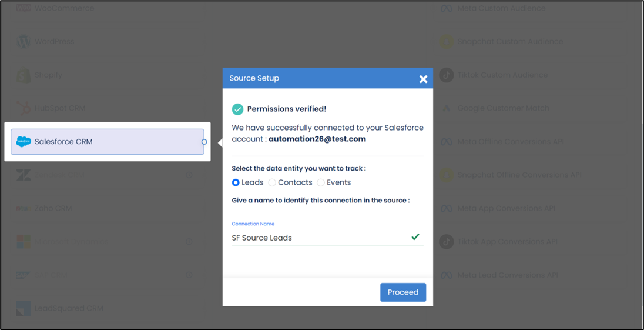Click the Tiktok Custom Audience icon
Viewport: 644px width, 330px height.
447,75
